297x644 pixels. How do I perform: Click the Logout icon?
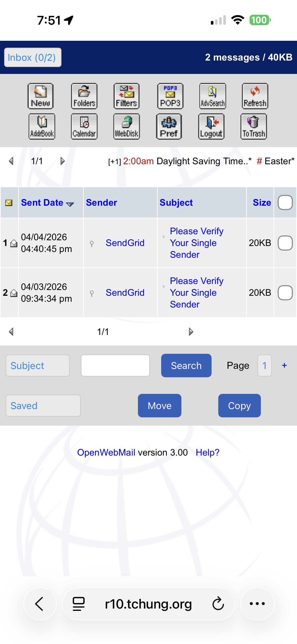point(211,126)
